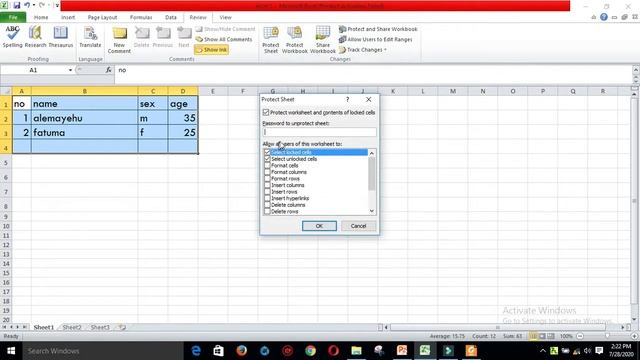This screenshot has width=640, height=360.
Task: Click the Insert Worksheet tab icon
Action: 122,327
